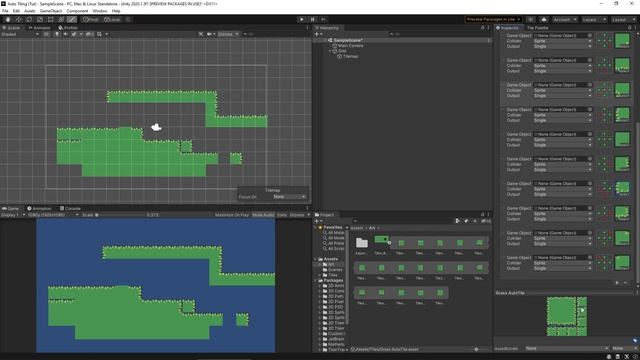Toggle Mute Audio in Game view

(263, 215)
